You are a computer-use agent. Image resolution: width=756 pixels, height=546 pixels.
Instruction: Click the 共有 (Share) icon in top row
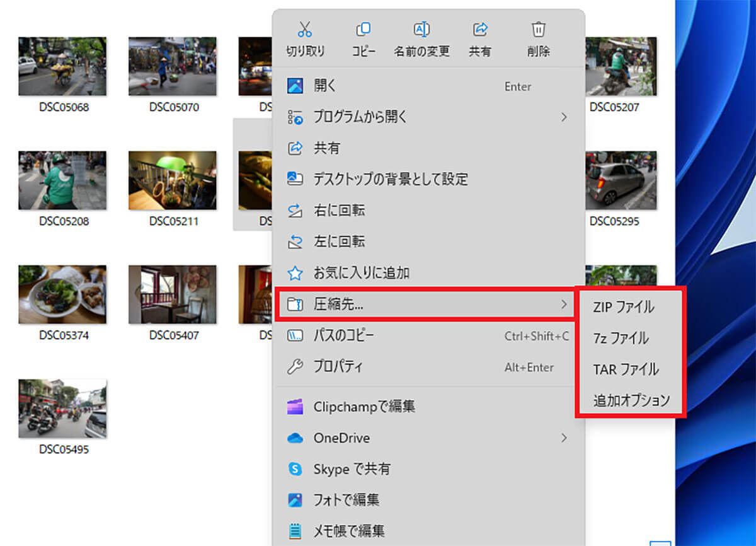[480, 30]
